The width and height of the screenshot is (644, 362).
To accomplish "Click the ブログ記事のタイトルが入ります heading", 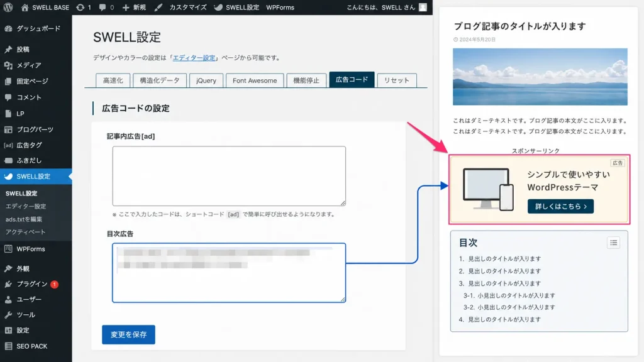I will (519, 26).
